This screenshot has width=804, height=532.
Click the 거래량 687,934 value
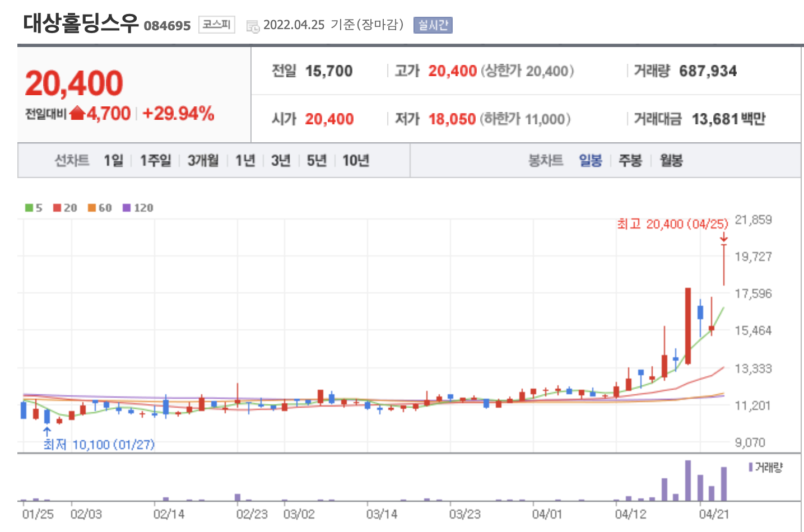pyautogui.click(x=708, y=71)
